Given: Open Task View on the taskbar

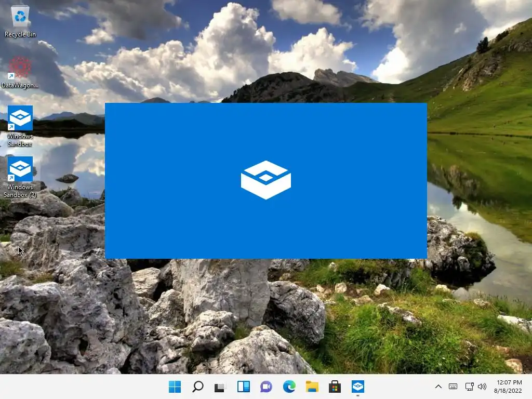Looking at the screenshot, I should (x=220, y=387).
